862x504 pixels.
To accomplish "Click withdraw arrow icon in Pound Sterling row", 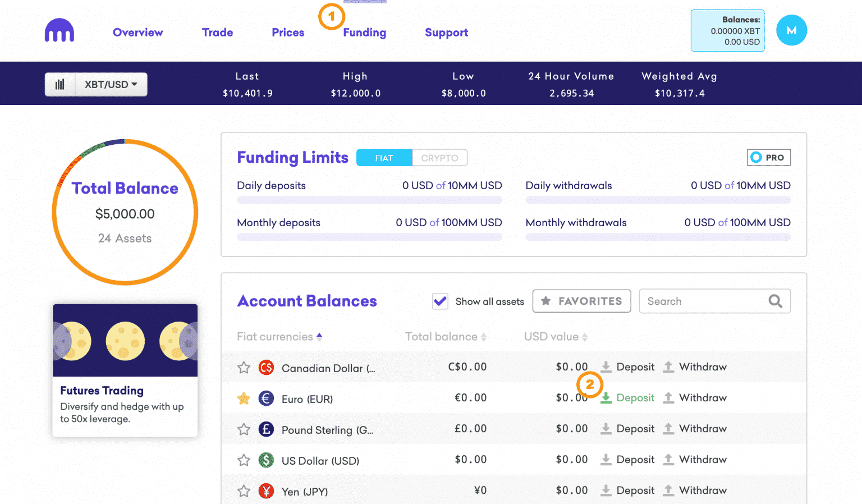I will coord(668,429).
